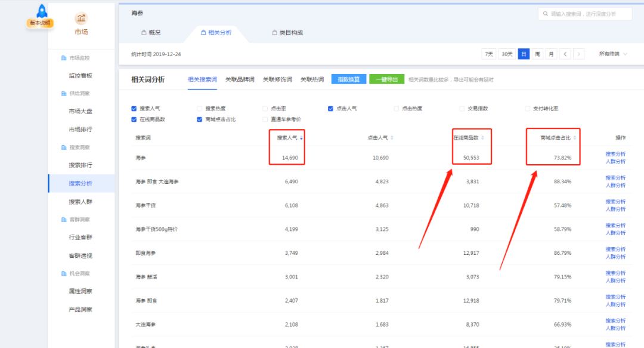Open 搜索分析 link for 海参 row
644x348 pixels.
click(x=615, y=154)
